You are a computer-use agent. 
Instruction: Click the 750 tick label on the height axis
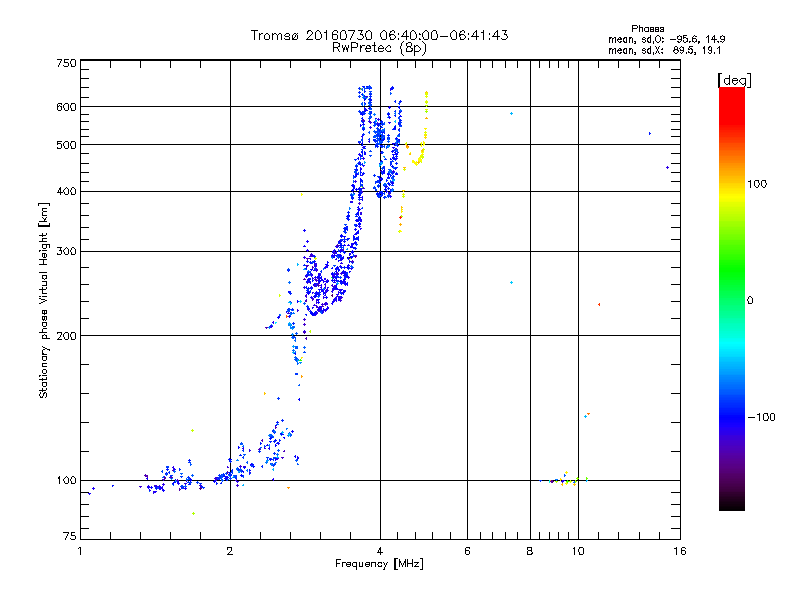[x=66, y=63]
